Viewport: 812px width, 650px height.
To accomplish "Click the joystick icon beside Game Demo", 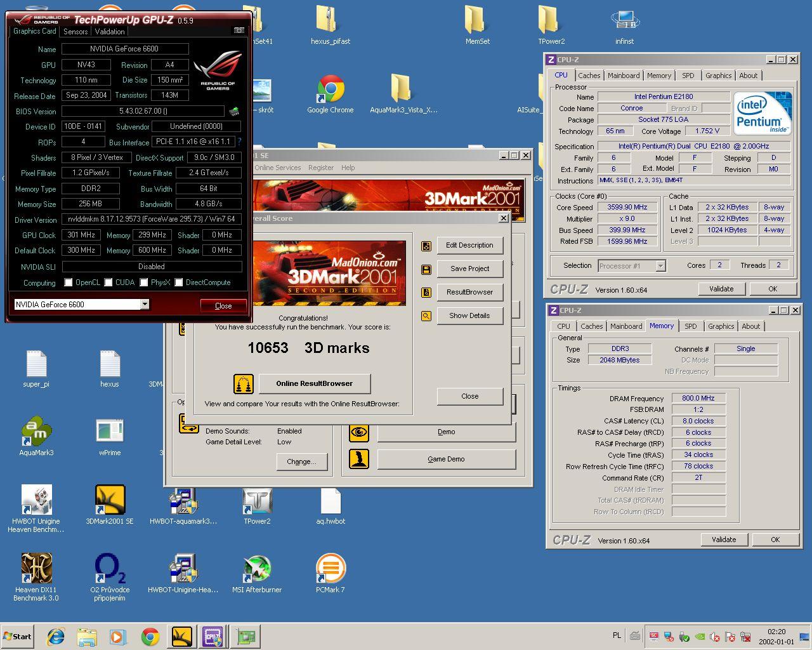I will coord(359,459).
